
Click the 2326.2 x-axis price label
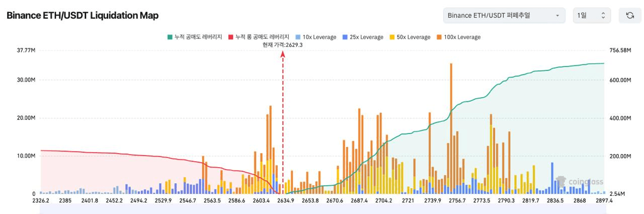[x=41, y=200]
